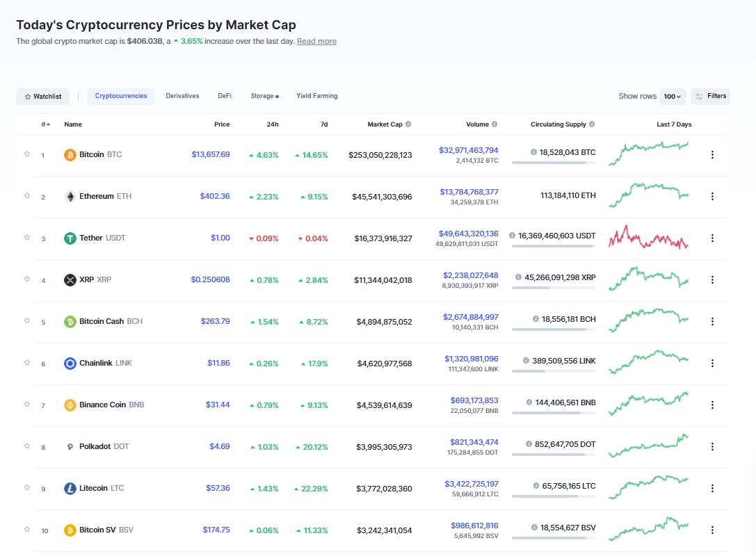The image size is (756, 554).
Task: Click the Chainlink logo icon
Action: [x=70, y=364]
